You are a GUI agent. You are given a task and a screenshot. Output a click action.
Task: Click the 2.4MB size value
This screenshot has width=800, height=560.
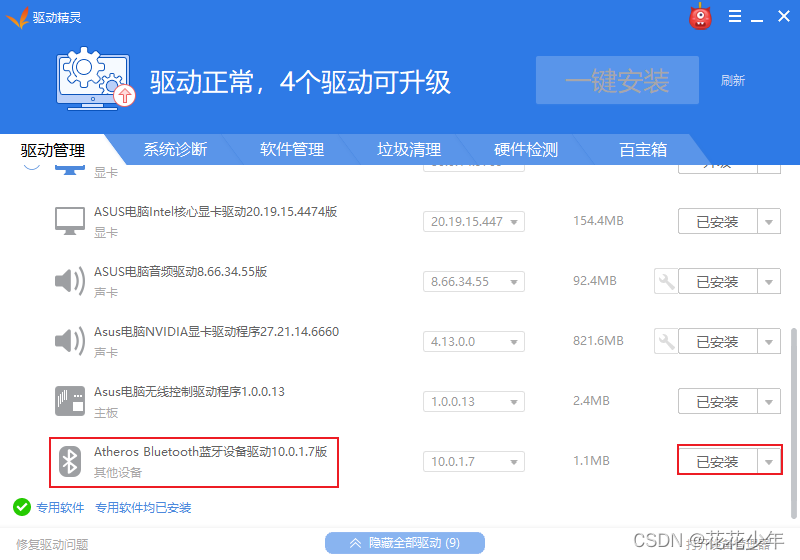tap(591, 401)
